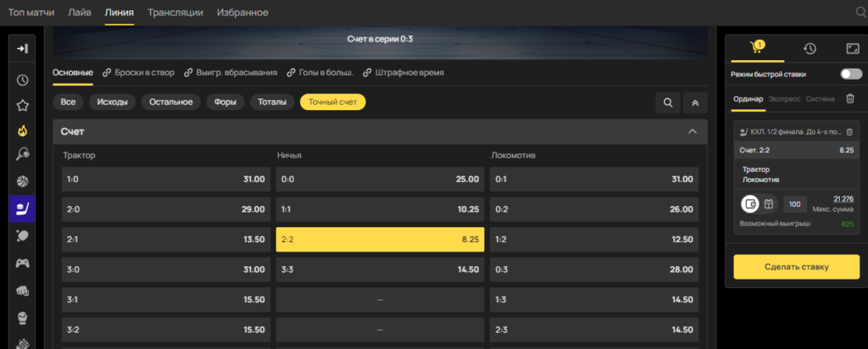The image size is (868, 349).
Task: Open Голы в больш. linked markets
Action: click(x=320, y=73)
